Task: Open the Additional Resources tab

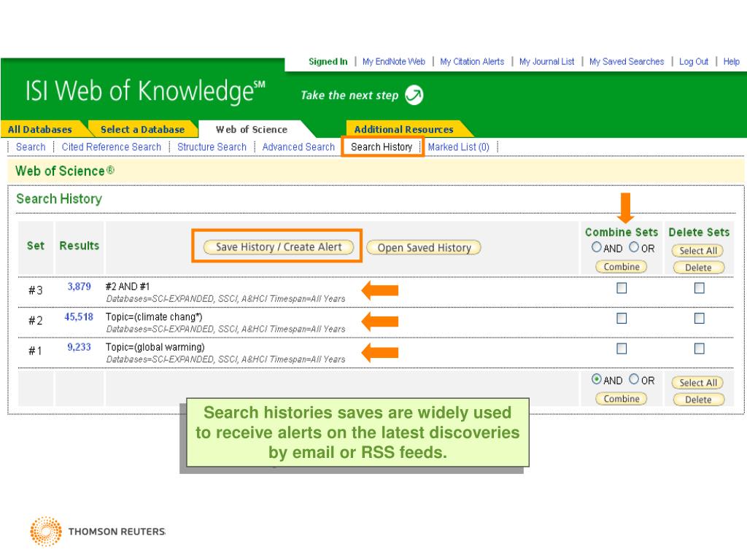Action: pos(403,130)
